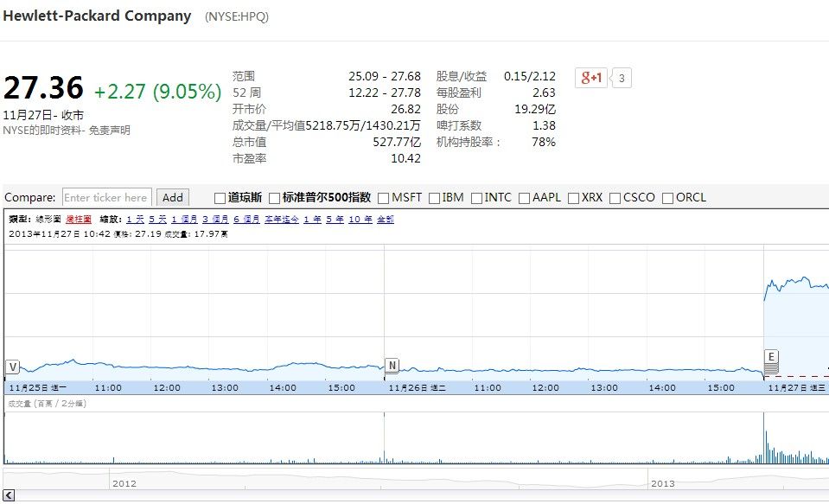Viewport: 829px width, 504px height.
Task: Click the 52-week value 12.22 - 27.78
Action: point(385,93)
